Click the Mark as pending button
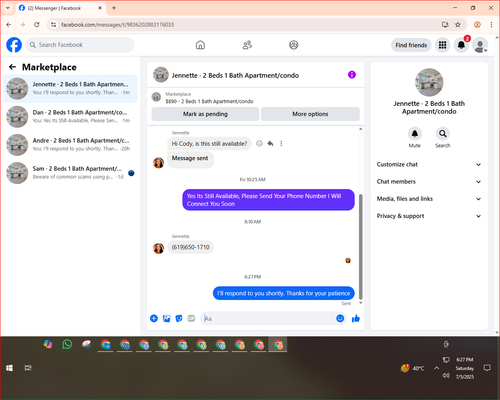This screenshot has width=500, height=400. pyautogui.click(x=205, y=114)
